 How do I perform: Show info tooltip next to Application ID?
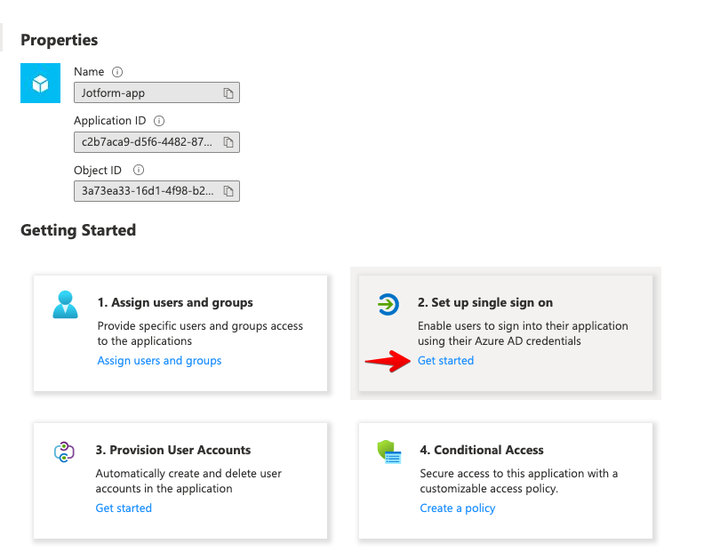pos(159,121)
